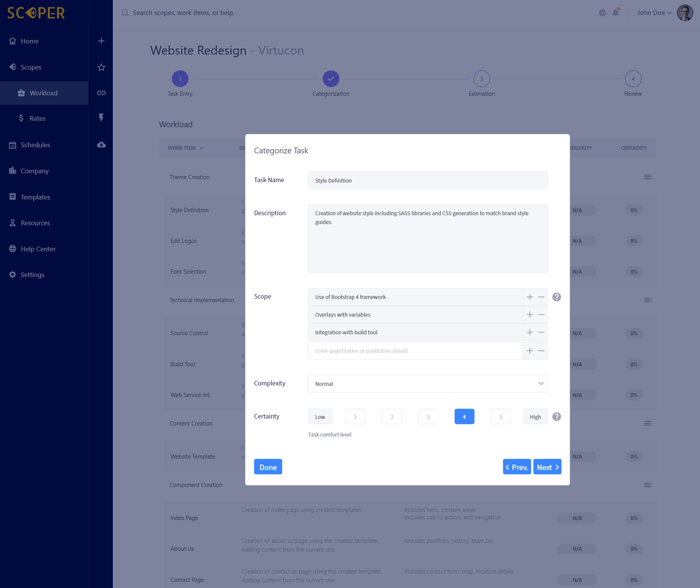The height and width of the screenshot is (588, 700).
Task: Click plus on the empty scope row
Action: (x=530, y=350)
